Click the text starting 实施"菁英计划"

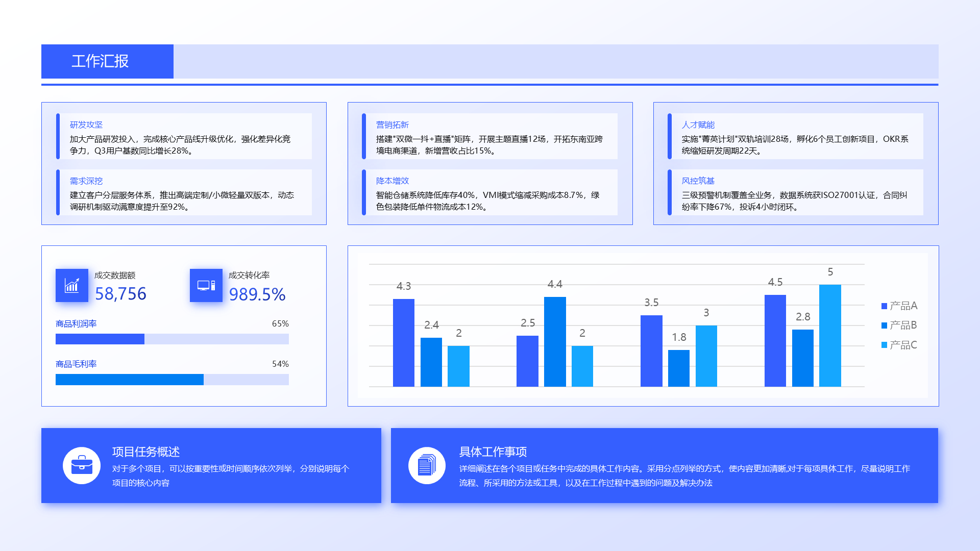point(795,145)
